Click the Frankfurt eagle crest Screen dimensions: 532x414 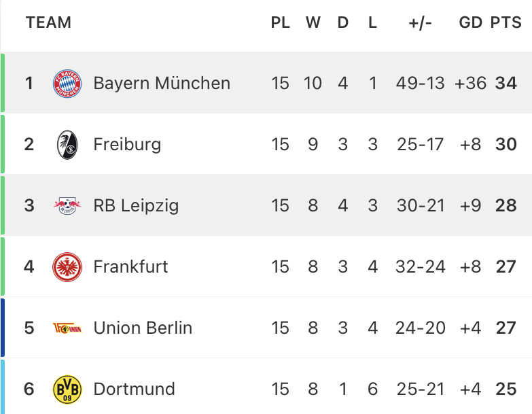click(x=67, y=267)
